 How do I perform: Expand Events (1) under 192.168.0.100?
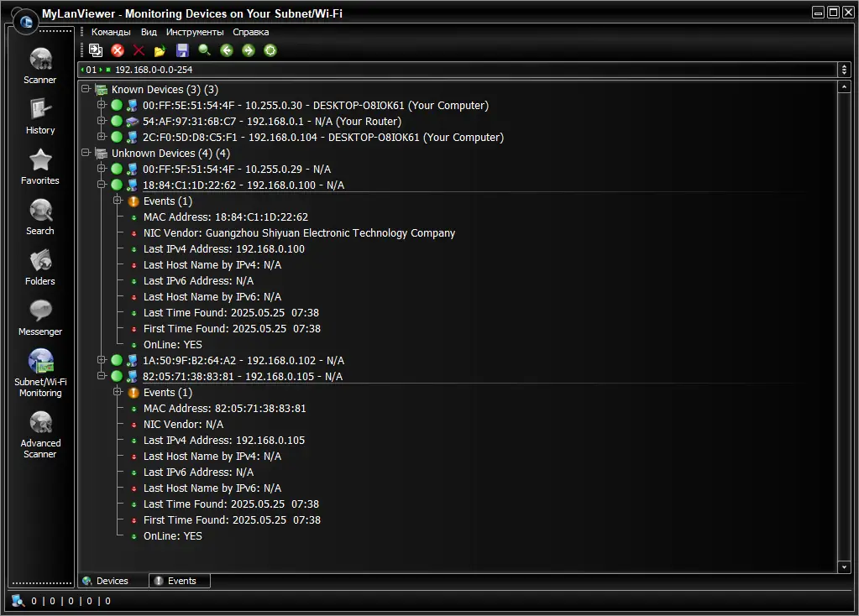118,201
